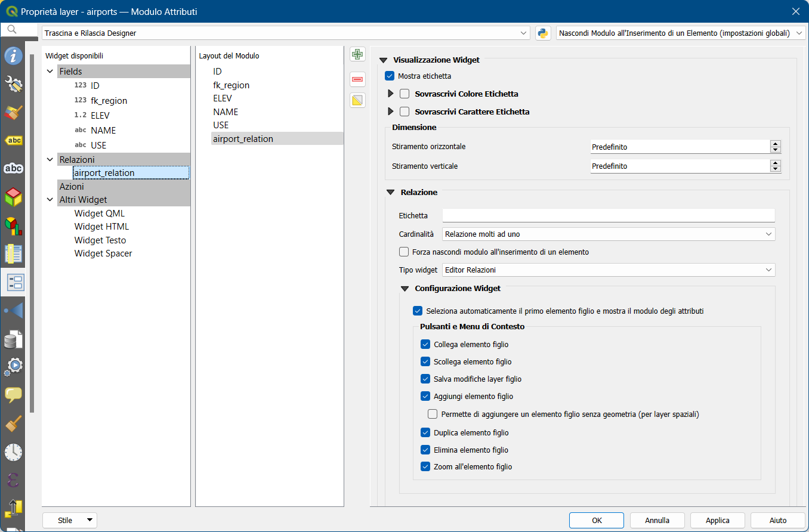Open the Source settings wrench icon
Viewport: 809px width, 532px height.
pos(13,84)
